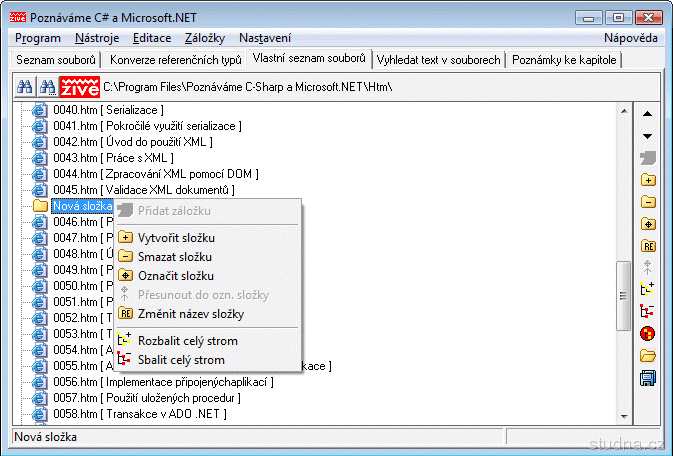
Task: Click the red round sidebar icon
Action: click(x=647, y=333)
